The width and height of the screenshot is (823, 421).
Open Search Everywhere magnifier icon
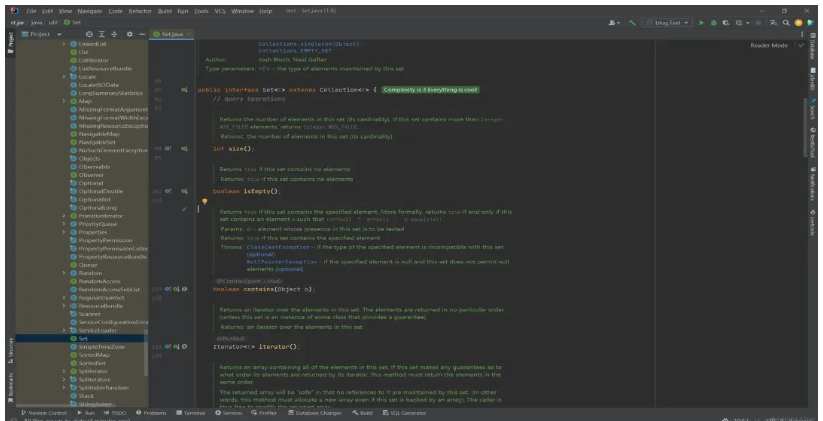click(786, 23)
